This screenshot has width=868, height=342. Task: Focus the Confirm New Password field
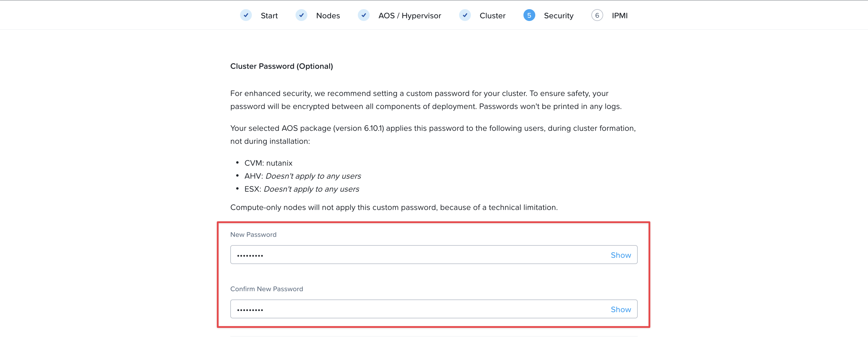coord(434,309)
